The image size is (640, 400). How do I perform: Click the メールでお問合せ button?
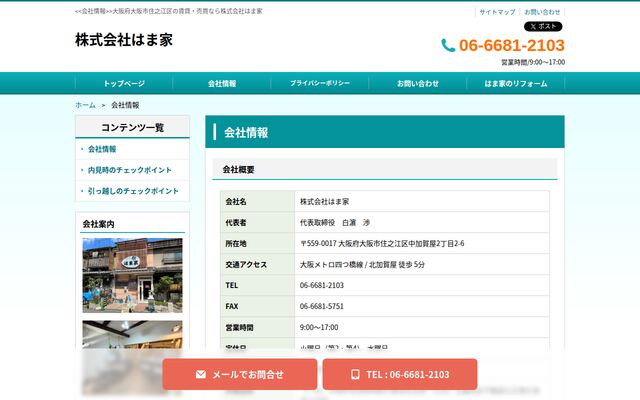click(240, 374)
